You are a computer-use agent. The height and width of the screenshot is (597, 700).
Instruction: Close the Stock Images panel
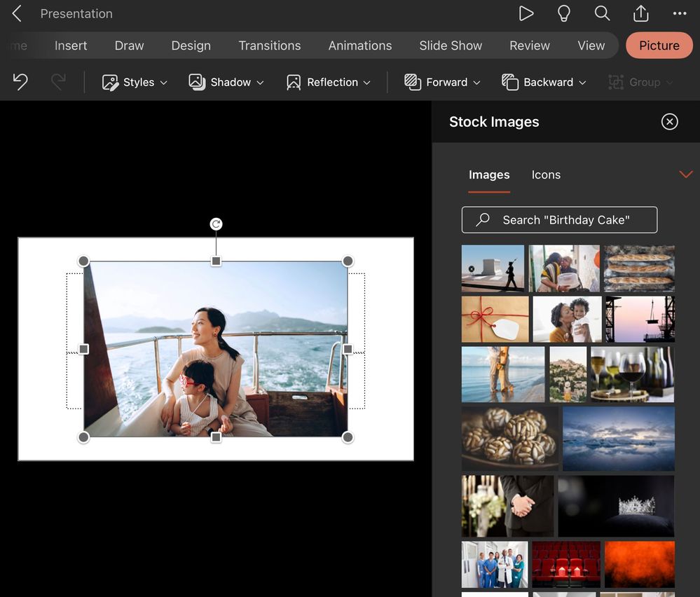pos(669,121)
